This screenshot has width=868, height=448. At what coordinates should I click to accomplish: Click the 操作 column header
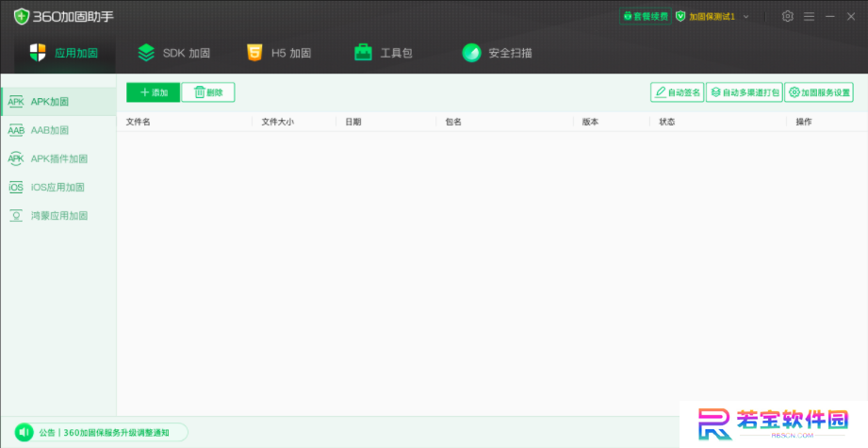point(804,122)
